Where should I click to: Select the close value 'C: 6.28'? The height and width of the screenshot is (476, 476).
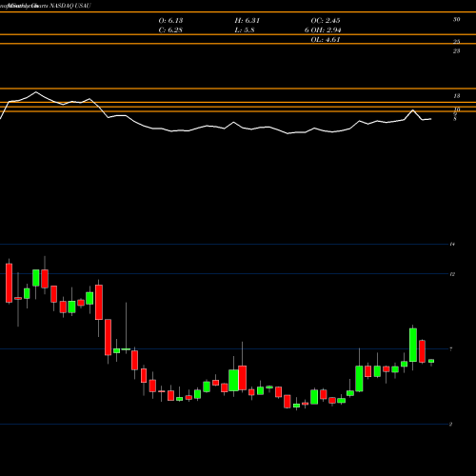click(x=170, y=30)
